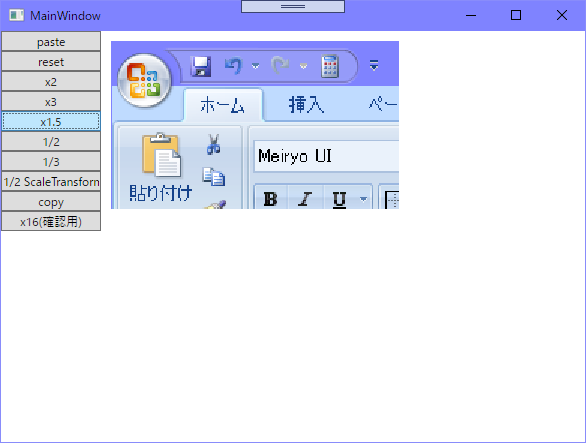
Task: Scale image with x3 button
Action: coord(51,102)
